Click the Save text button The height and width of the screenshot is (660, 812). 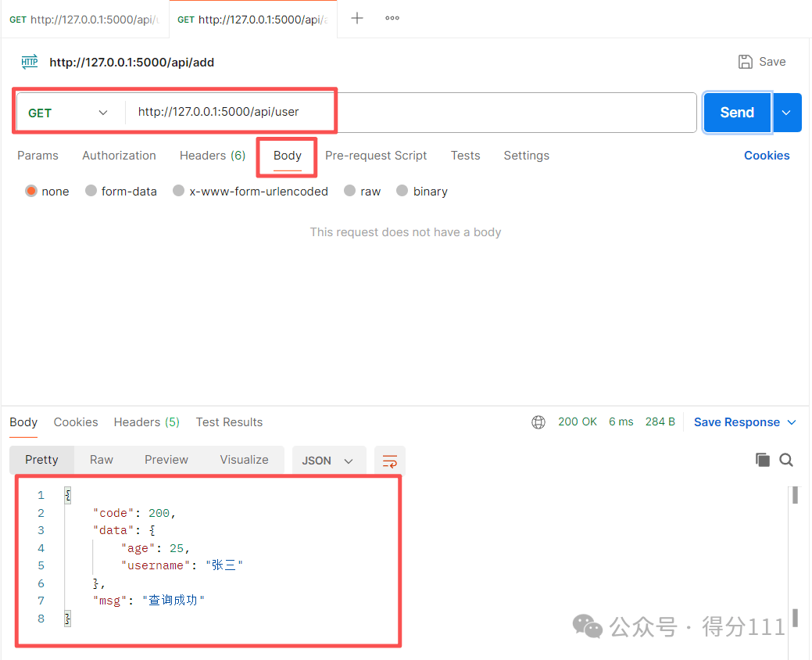[x=772, y=62]
